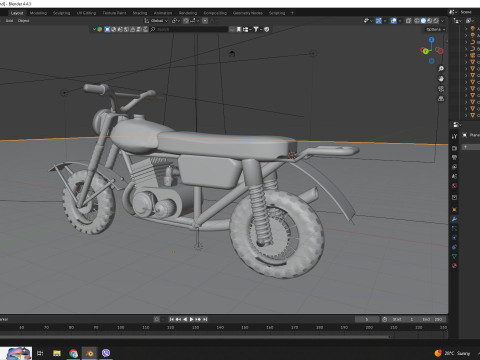The width and height of the screenshot is (480, 360).
Task: Click the highlighted blue select icon in top bar
Action: (x=107, y=29)
